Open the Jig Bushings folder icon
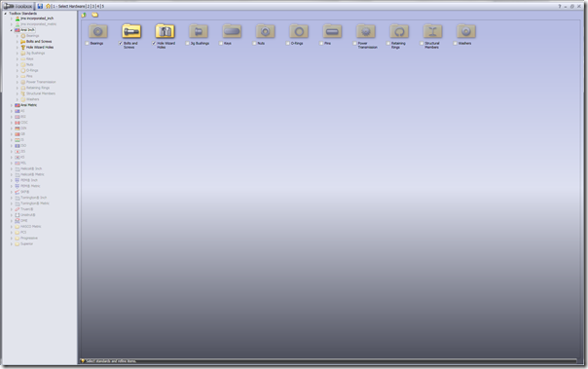 tap(199, 31)
